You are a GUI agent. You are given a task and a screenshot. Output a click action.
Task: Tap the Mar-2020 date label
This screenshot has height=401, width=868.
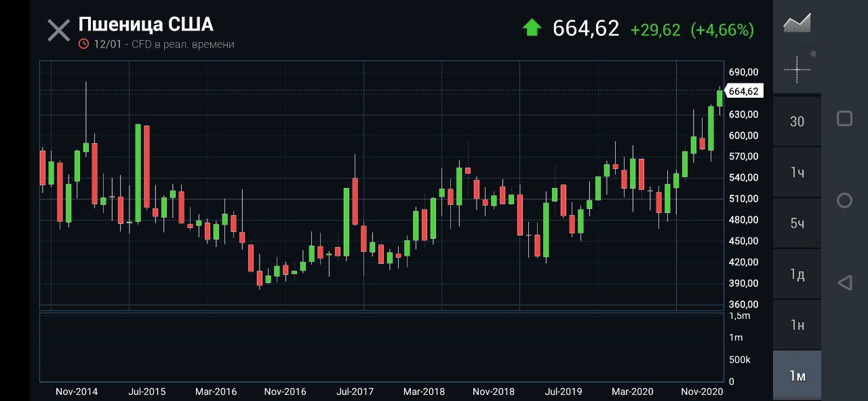633,392
